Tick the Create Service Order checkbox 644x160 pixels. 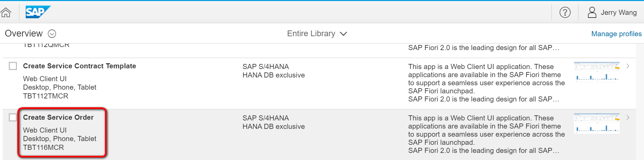[13, 117]
